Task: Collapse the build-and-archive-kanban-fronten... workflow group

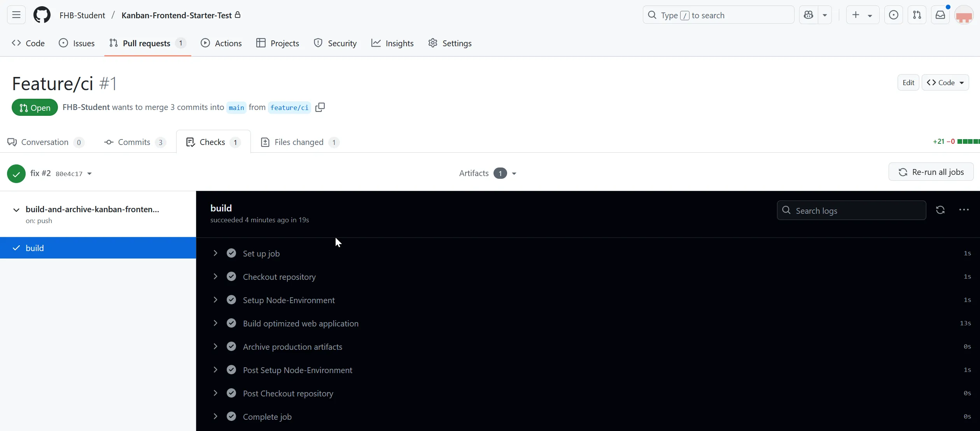Action: pos(16,209)
